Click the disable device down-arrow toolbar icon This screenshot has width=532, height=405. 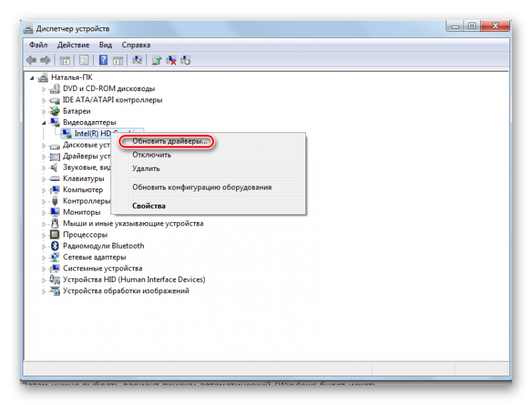(186, 60)
